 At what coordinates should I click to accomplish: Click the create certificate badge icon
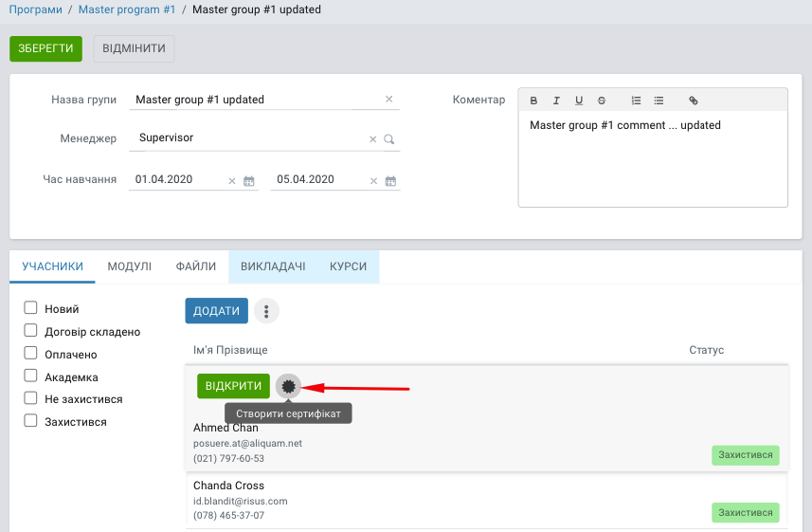point(288,386)
